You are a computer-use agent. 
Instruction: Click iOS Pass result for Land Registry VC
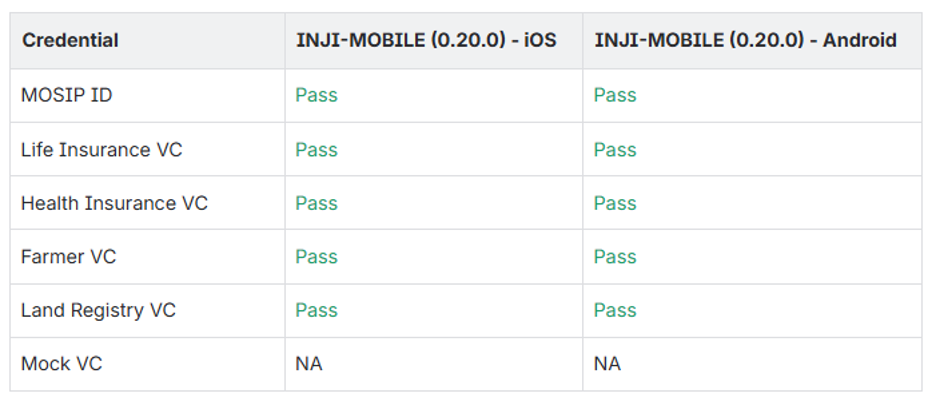pyautogui.click(x=316, y=310)
